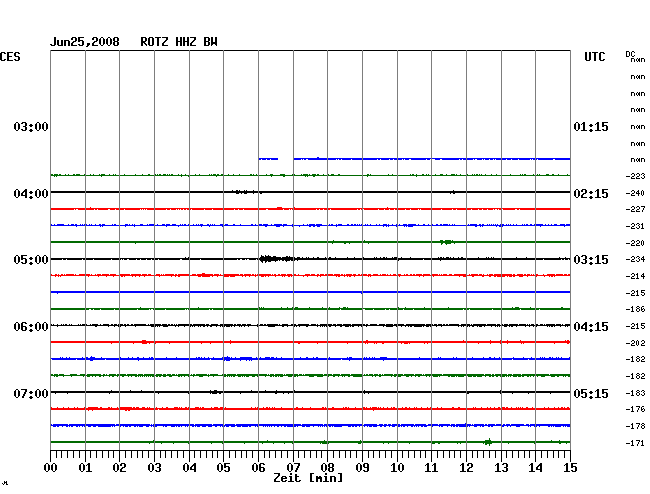Click minute tick label 13
650x494 pixels.
pyautogui.click(x=501, y=468)
